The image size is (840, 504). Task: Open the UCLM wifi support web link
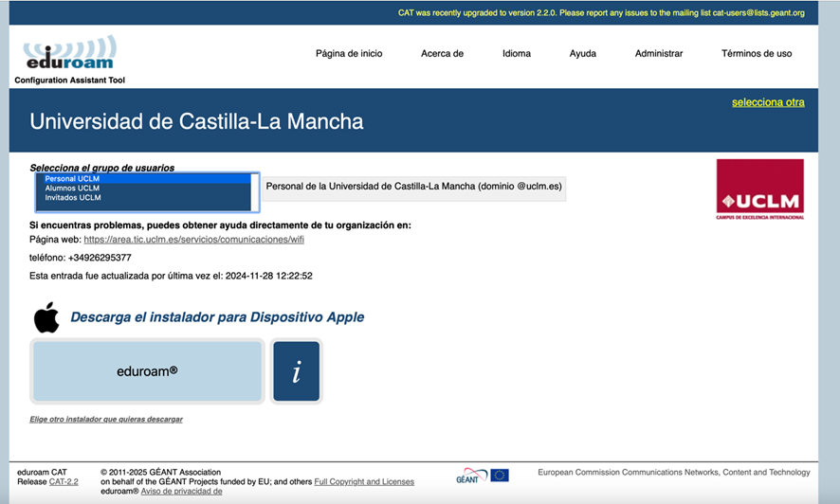[x=193, y=240]
